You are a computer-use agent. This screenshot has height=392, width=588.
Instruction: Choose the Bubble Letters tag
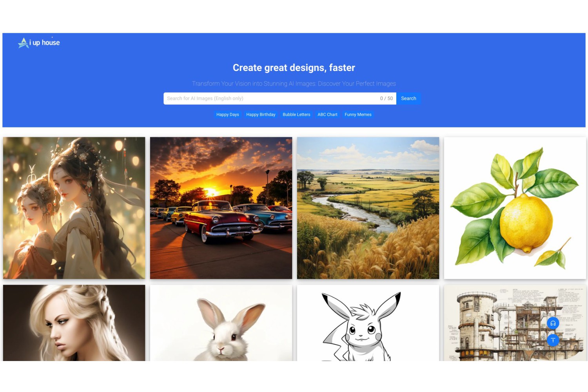(296, 114)
